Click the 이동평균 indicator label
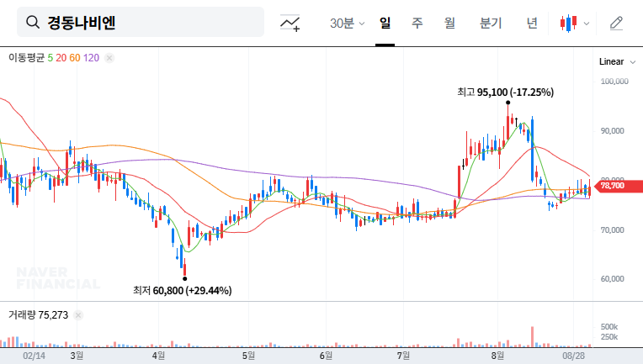The width and height of the screenshot is (643, 364). point(26,58)
